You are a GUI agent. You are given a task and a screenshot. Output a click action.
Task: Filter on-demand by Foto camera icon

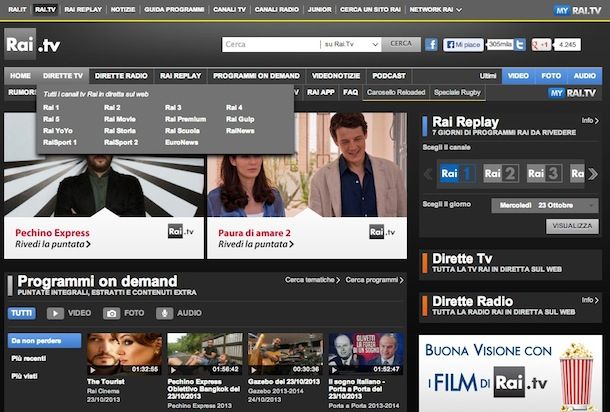(x=111, y=313)
